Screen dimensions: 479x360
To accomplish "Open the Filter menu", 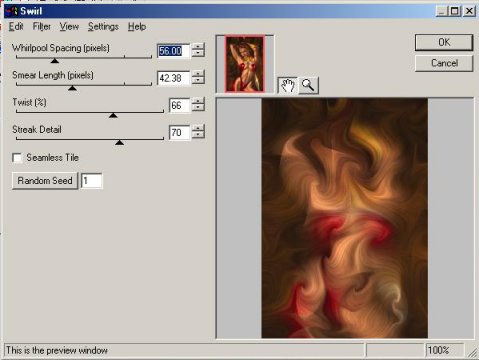I will click(x=42, y=27).
